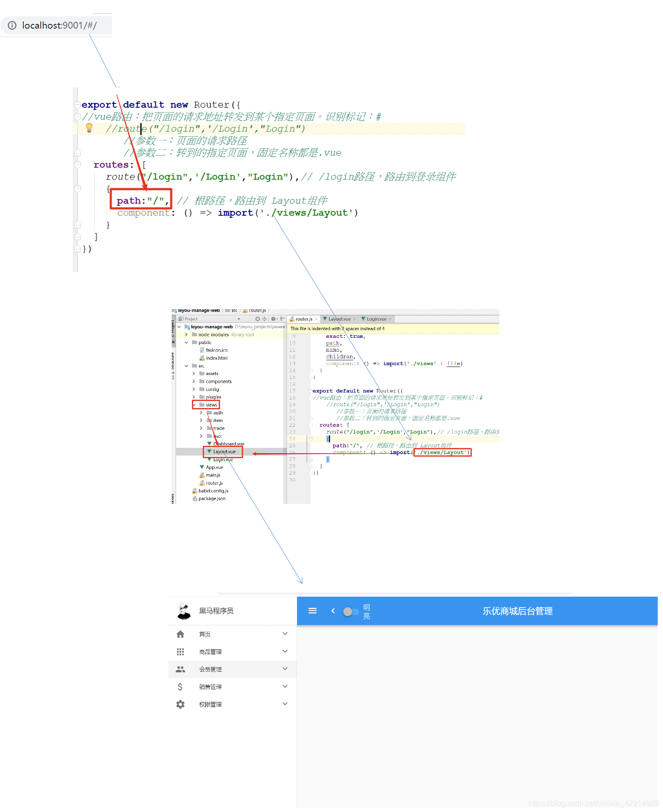
Task: Expand the 会员管理 menu chevron
Action: [285, 668]
